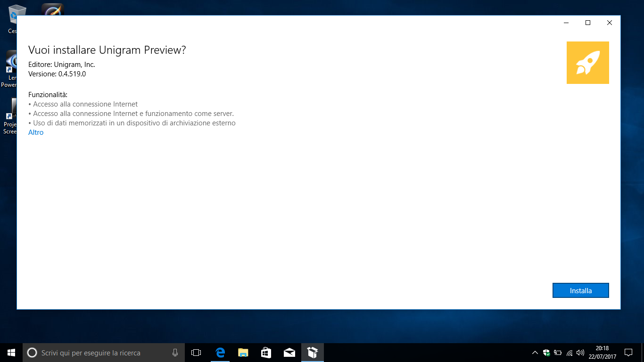Maximize the installer window

[588, 23]
